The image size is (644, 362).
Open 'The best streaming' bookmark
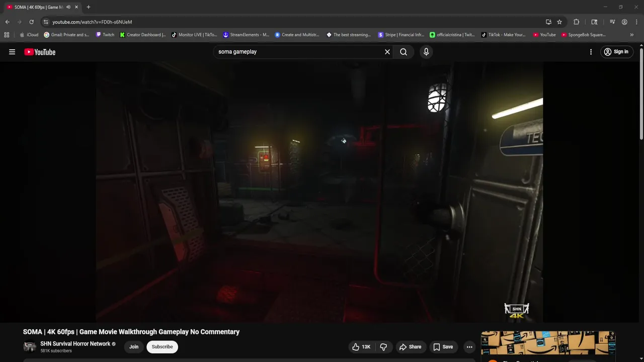[349, 35]
